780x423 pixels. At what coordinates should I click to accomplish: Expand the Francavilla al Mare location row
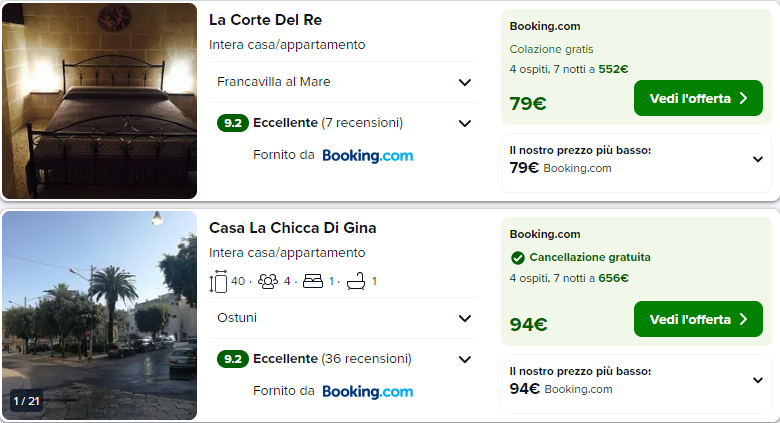[x=464, y=82]
